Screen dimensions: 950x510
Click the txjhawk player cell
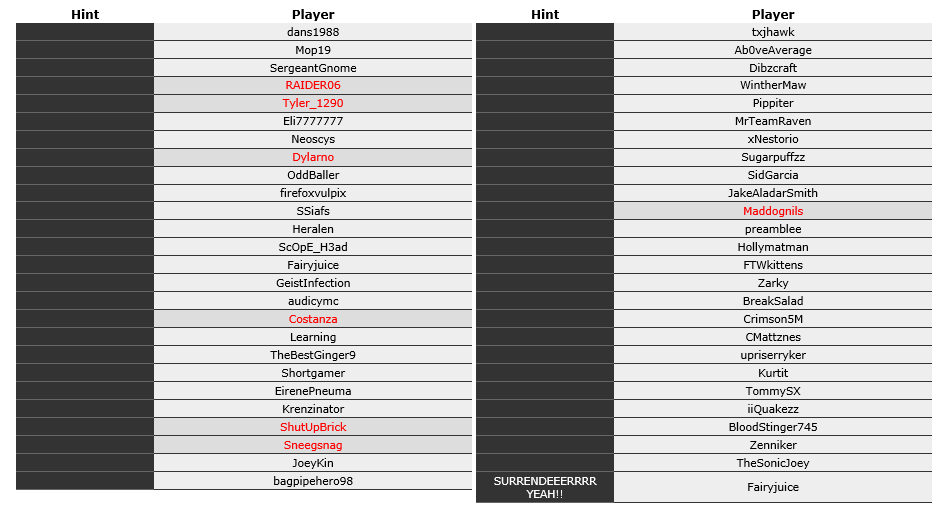(773, 32)
